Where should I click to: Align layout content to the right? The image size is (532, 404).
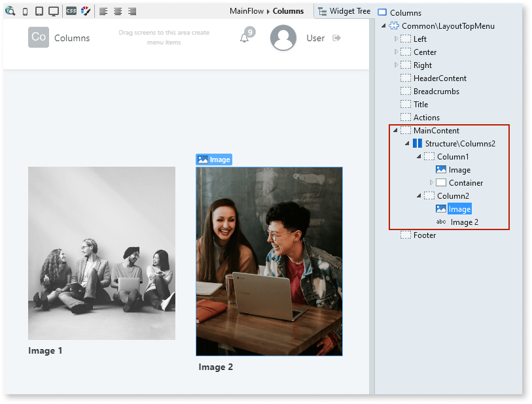click(132, 11)
